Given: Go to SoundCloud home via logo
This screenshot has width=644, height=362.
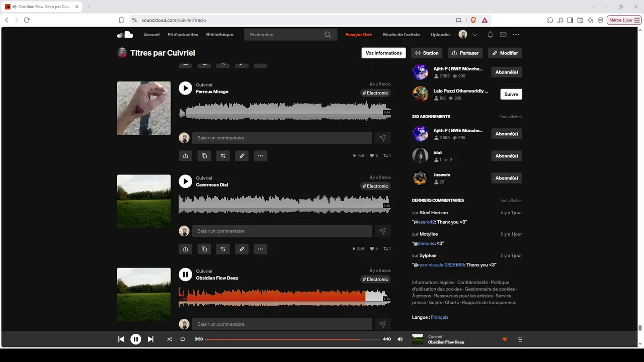Looking at the screenshot, I should 125,35.
